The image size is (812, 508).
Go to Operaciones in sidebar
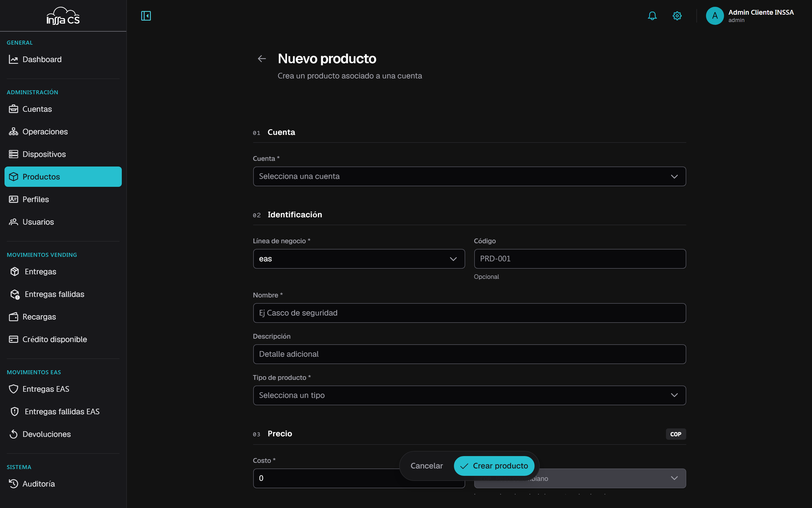[63, 132]
